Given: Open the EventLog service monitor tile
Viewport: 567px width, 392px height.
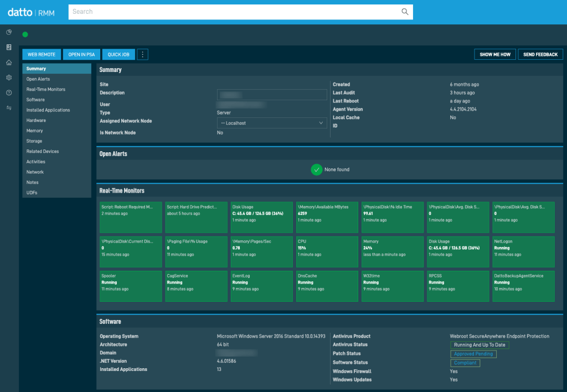Looking at the screenshot, I should click(x=261, y=286).
